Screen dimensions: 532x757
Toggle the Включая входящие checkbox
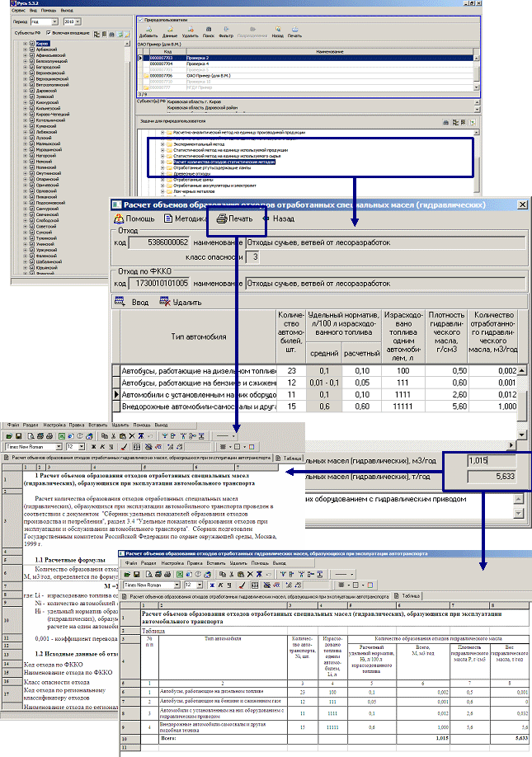pyautogui.click(x=49, y=33)
